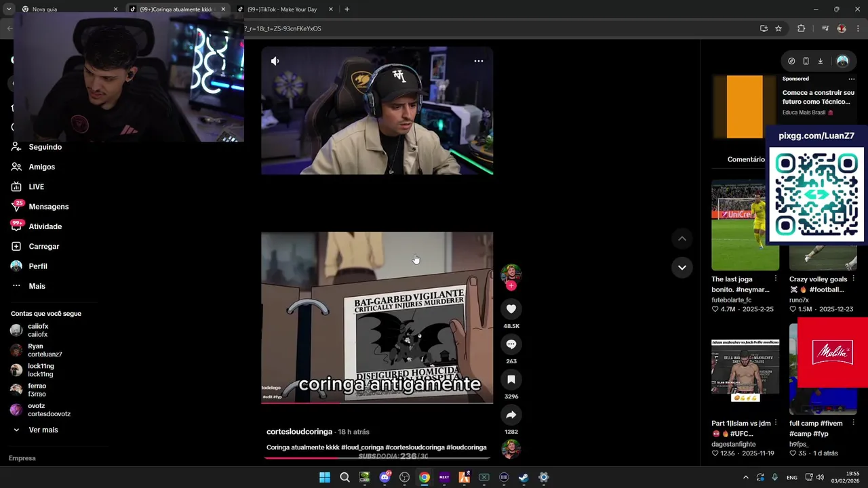Image resolution: width=868 pixels, height=488 pixels.
Task: Click #loud_coringa hashtag
Action: coord(362,447)
